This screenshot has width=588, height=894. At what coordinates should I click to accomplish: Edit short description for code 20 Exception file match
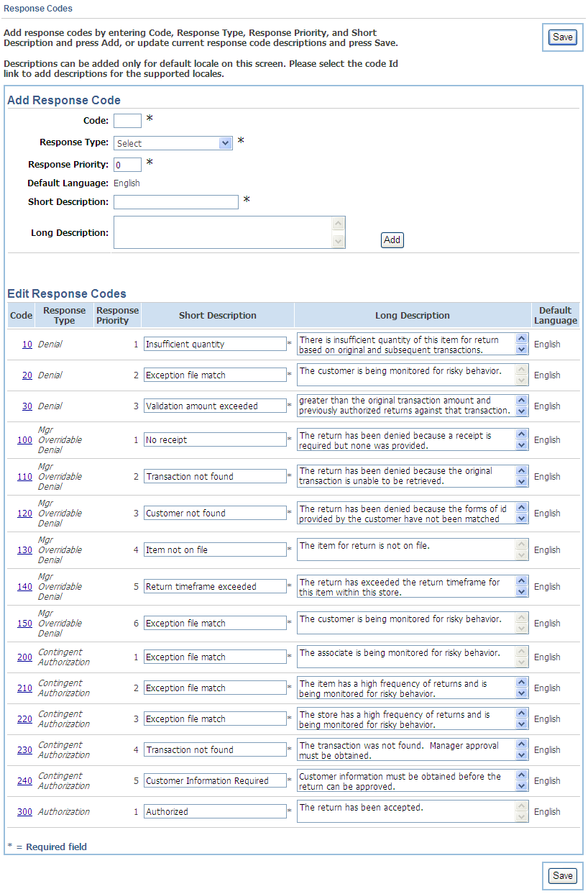[x=214, y=375]
